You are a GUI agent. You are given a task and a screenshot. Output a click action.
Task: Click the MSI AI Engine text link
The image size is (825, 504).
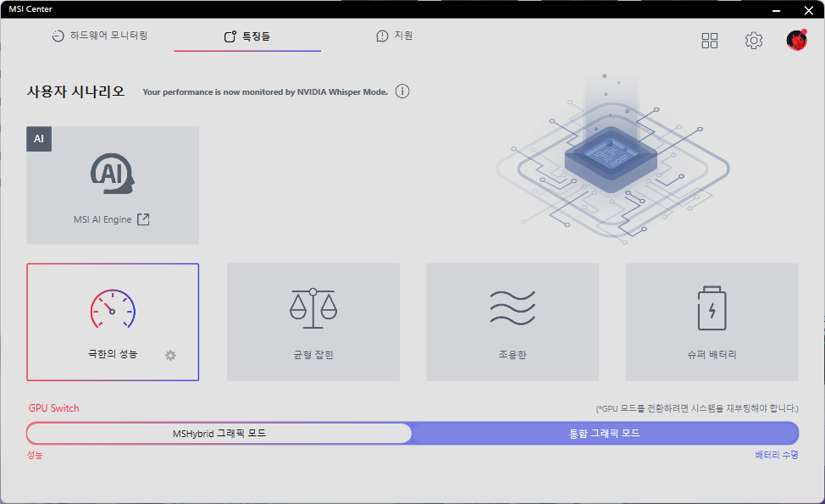(102, 219)
